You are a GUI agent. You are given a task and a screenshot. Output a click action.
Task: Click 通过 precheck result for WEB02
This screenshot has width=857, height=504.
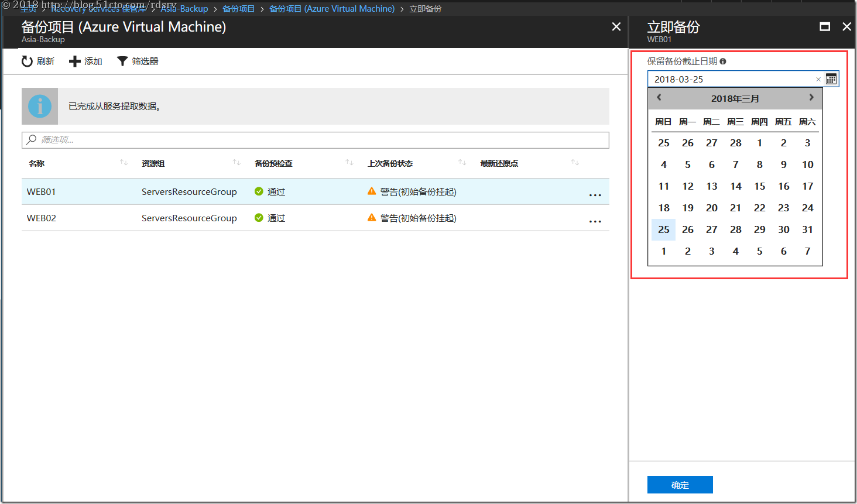point(276,218)
